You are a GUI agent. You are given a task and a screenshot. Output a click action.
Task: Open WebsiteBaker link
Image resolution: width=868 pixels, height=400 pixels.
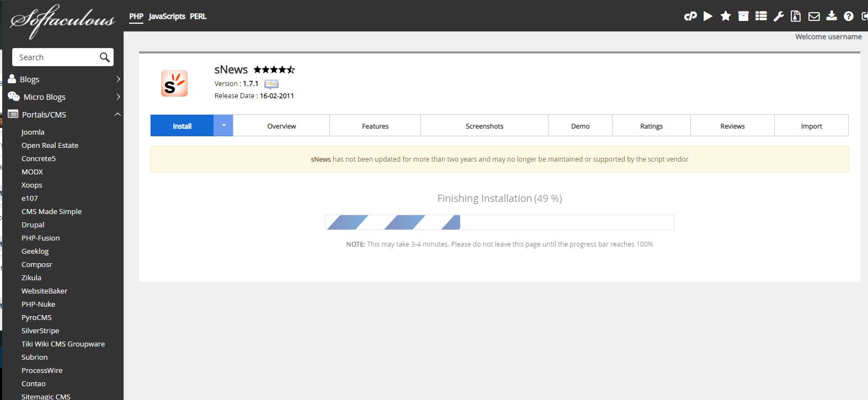[x=45, y=291]
